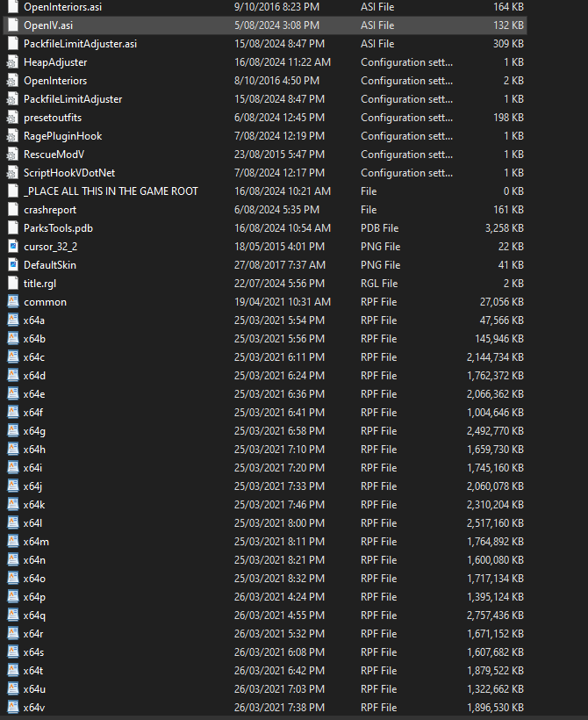Click the DefaultSkin PNG image icon
This screenshot has width=588, height=720.
tap(13, 265)
